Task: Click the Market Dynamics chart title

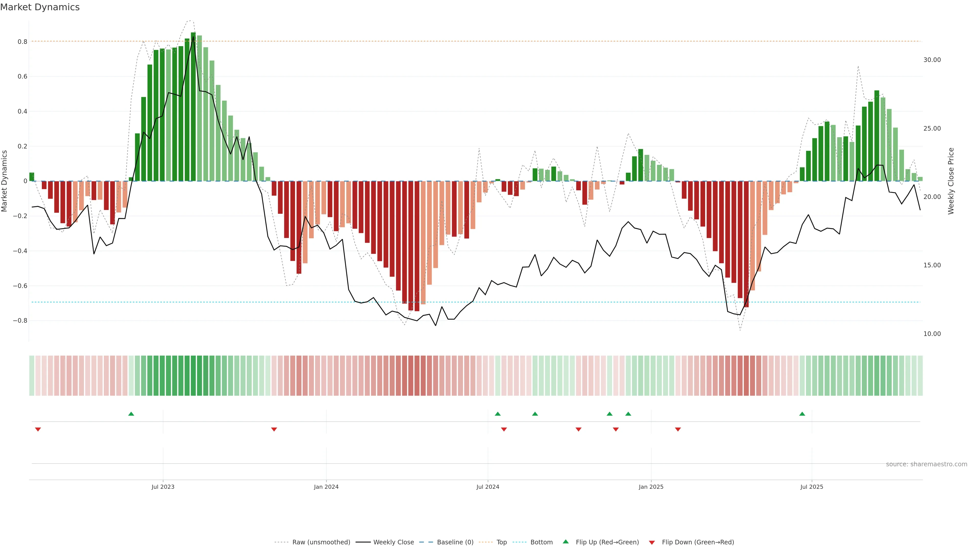Action: tap(40, 7)
